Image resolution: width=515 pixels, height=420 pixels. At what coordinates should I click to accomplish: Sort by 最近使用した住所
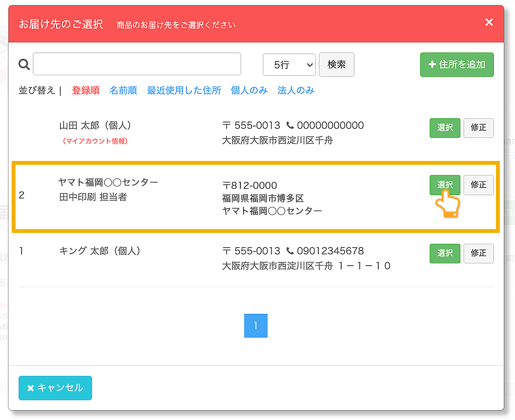pyautogui.click(x=184, y=90)
